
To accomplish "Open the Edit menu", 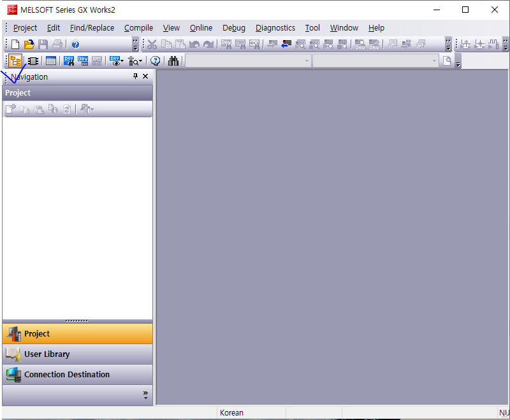I will (54, 28).
